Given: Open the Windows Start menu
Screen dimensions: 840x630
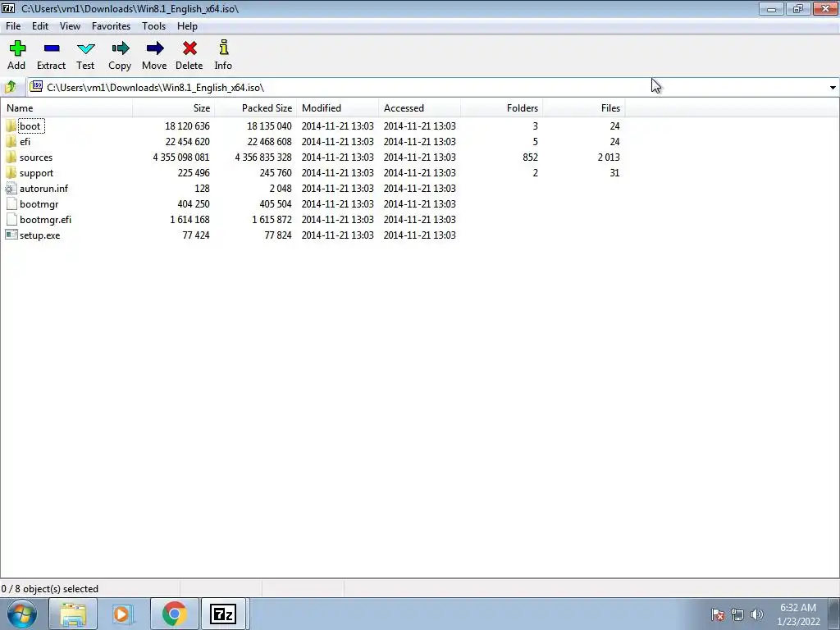Looking at the screenshot, I should [22, 614].
